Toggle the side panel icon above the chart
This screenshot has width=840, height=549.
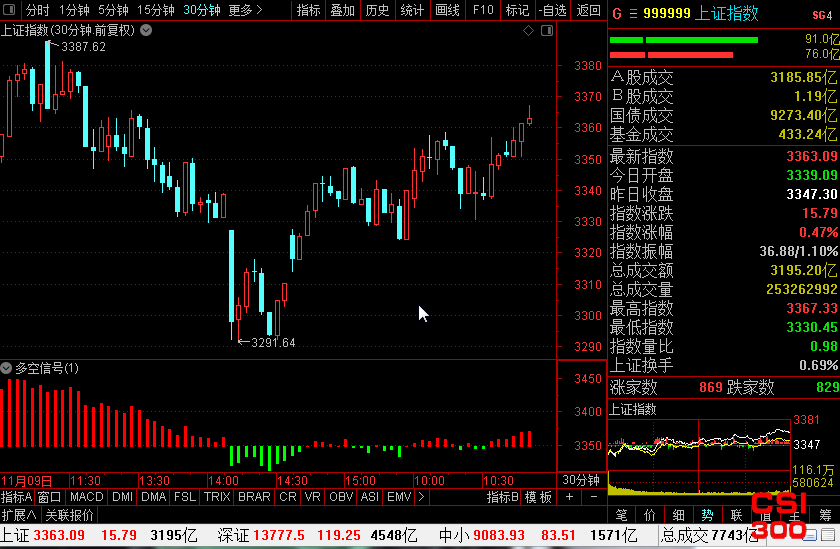[x=547, y=31]
